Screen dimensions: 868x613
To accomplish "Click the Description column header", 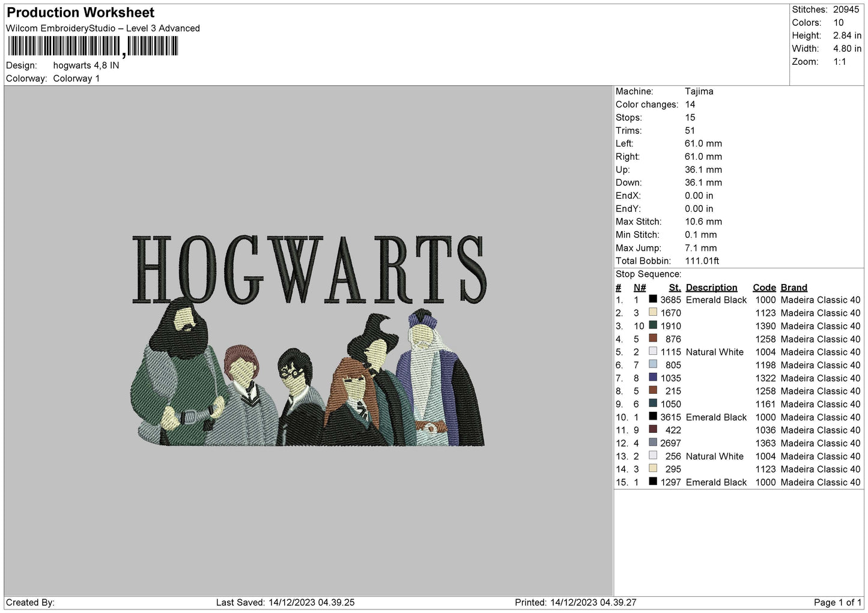I will [711, 288].
